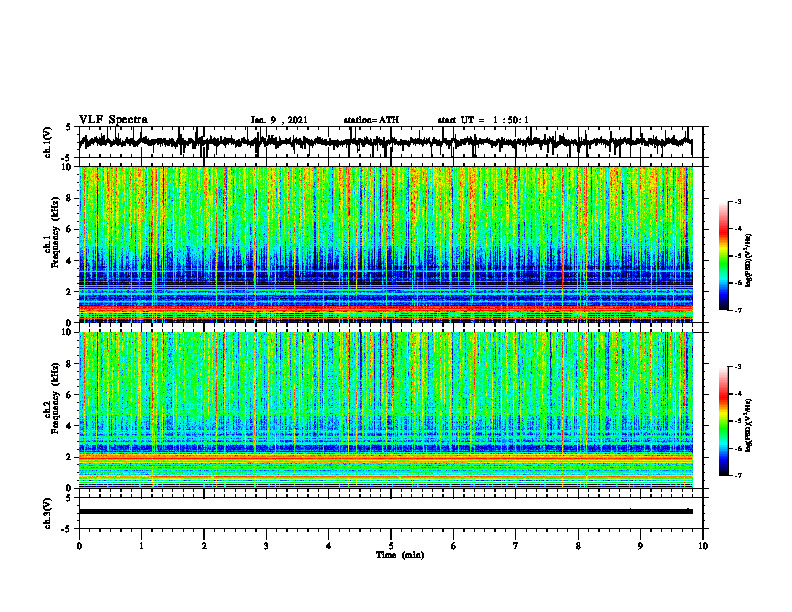The height and width of the screenshot is (612, 792).
Task: Click the "10" minute tick on time axis
Action: click(703, 546)
